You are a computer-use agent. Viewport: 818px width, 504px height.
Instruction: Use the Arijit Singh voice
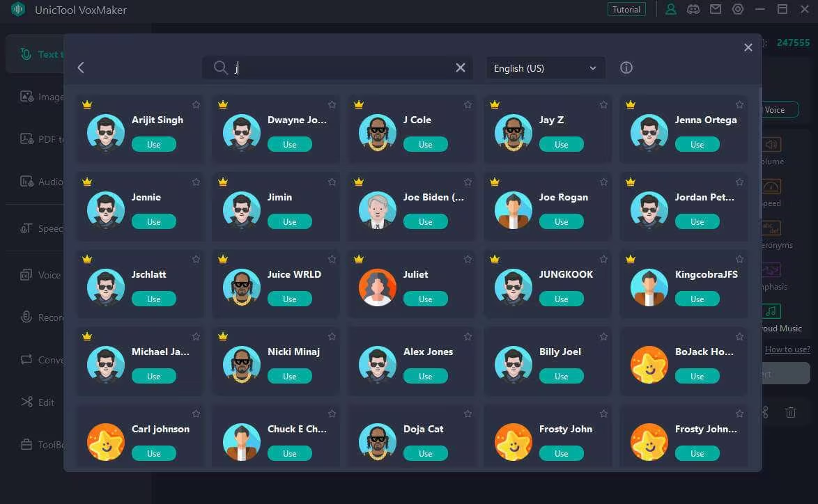point(154,144)
